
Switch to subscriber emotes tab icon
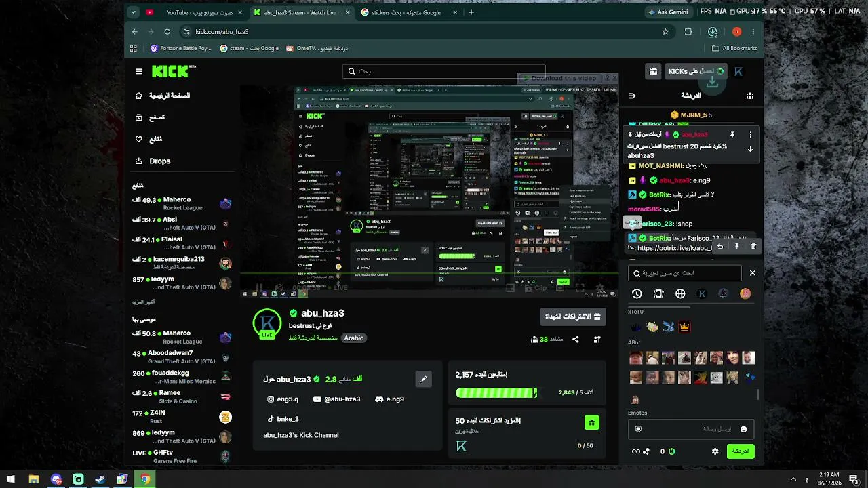(x=658, y=293)
